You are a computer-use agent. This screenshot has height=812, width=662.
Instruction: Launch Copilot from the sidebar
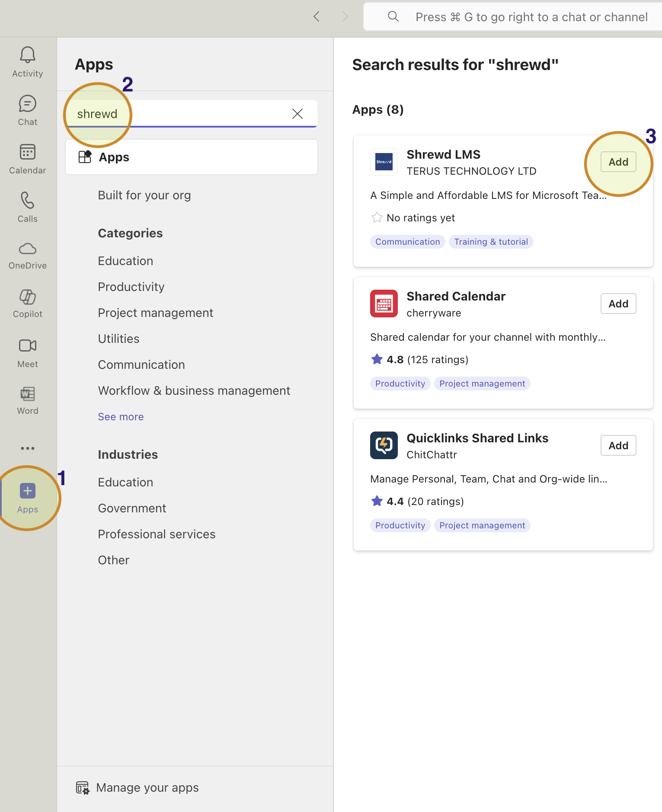28,303
